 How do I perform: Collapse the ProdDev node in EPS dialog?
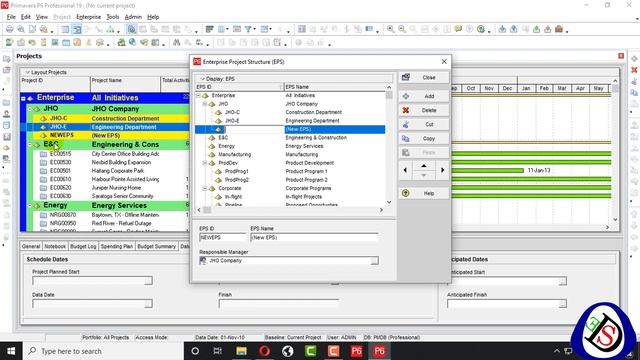coord(205,163)
